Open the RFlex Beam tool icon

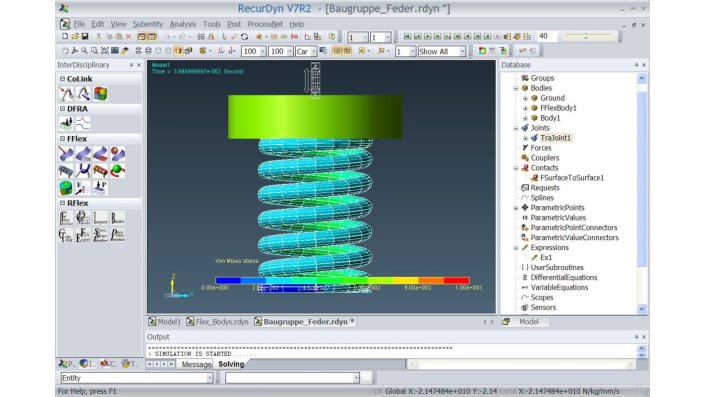tap(117, 219)
